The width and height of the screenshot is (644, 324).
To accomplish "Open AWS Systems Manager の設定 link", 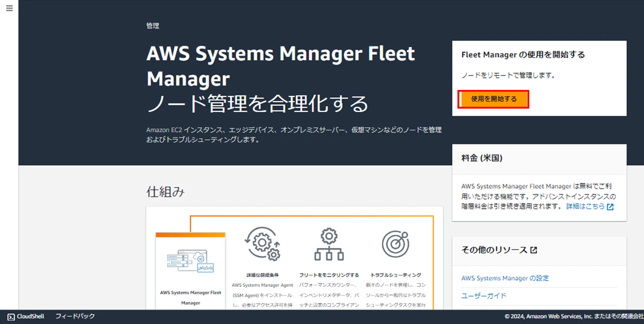I will pyautogui.click(x=505, y=278).
